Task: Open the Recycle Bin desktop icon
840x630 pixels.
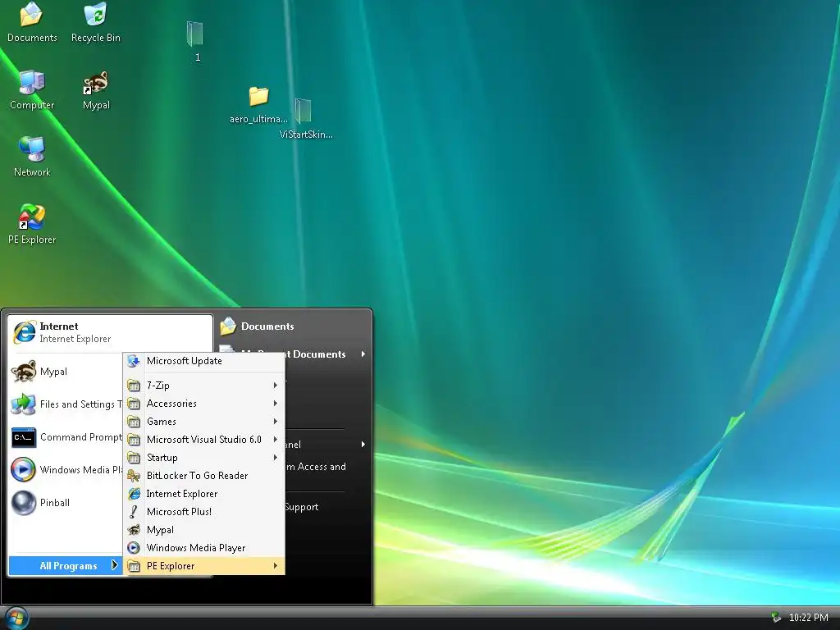Action: click(x=96, y=22)
